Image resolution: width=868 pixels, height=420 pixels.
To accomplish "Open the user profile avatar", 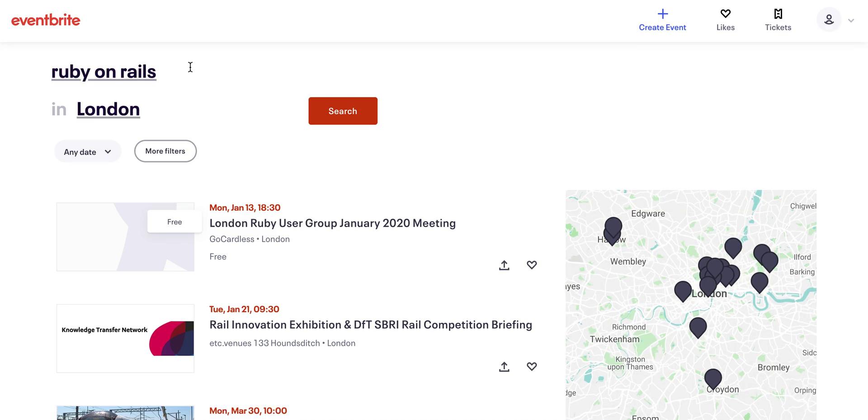I will 829,20.
